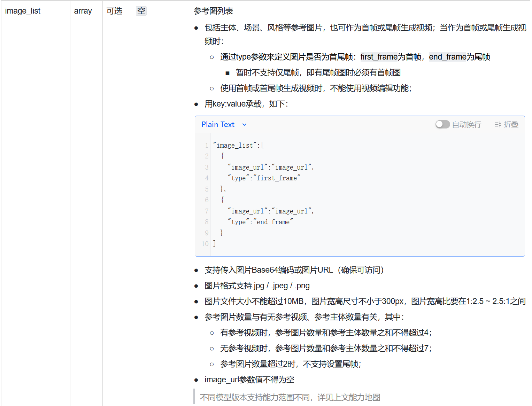Viewport: 532px width, 406px height.
Task: Click the highlighted first_frame inline code
Action: [x=379, y=57]
